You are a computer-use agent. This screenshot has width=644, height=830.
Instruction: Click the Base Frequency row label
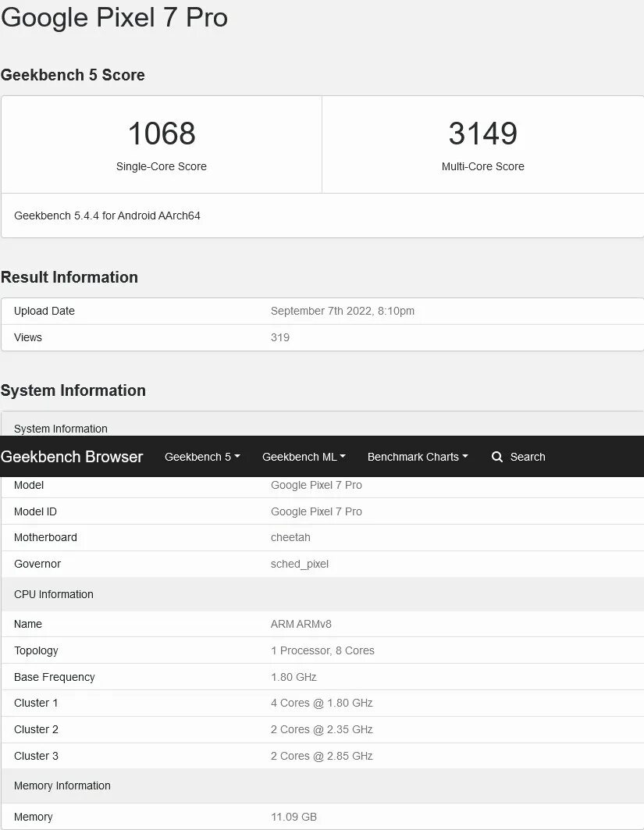(55, 677)
